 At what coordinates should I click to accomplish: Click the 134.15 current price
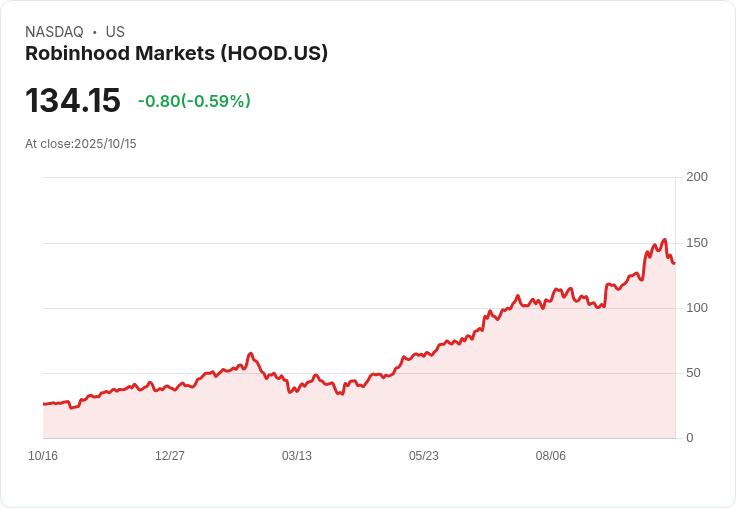(72, 100)
